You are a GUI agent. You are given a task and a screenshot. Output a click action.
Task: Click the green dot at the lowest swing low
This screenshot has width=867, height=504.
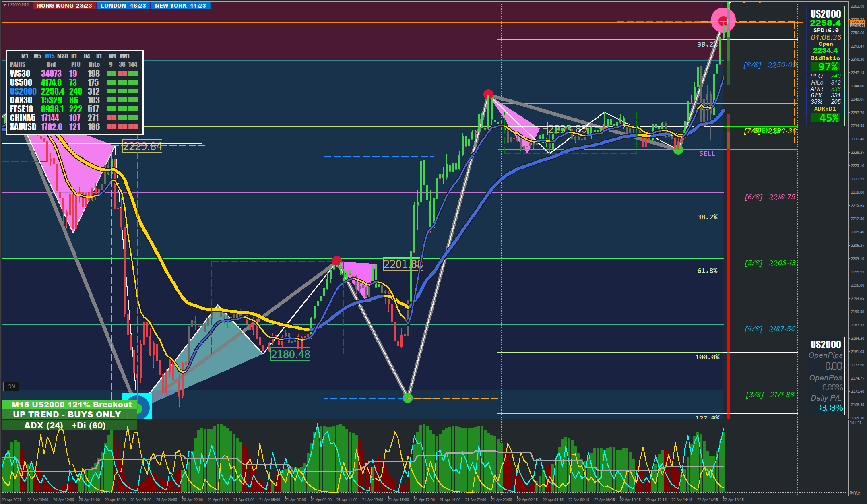pyautogui.click(x=408, y=398)
